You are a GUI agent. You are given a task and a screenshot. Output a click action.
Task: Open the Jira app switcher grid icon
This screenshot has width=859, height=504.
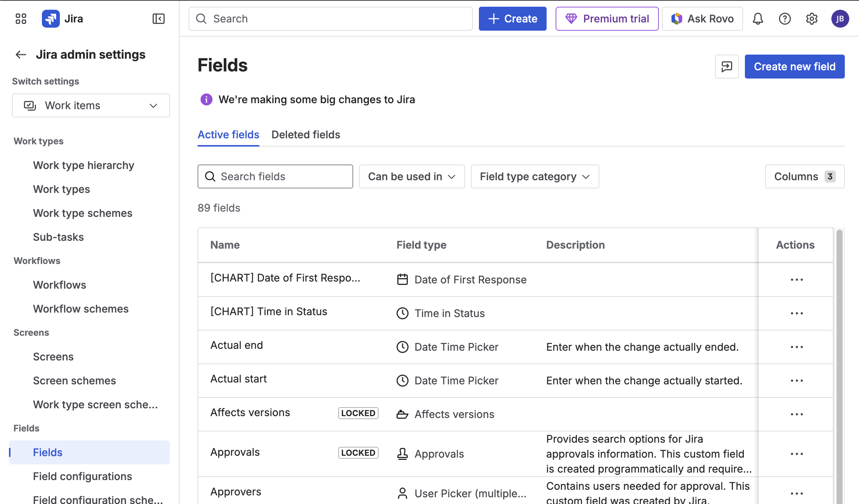[21, 18]
